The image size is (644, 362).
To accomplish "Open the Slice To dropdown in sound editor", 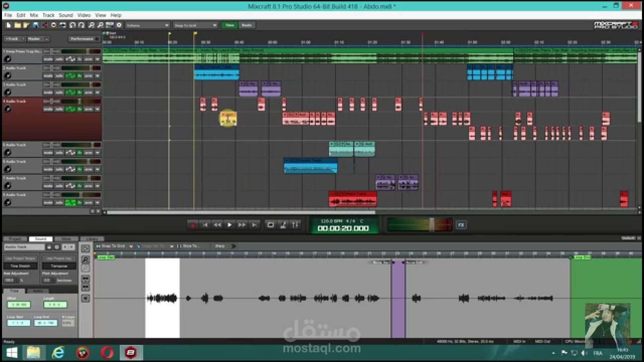I will [192, 246].
